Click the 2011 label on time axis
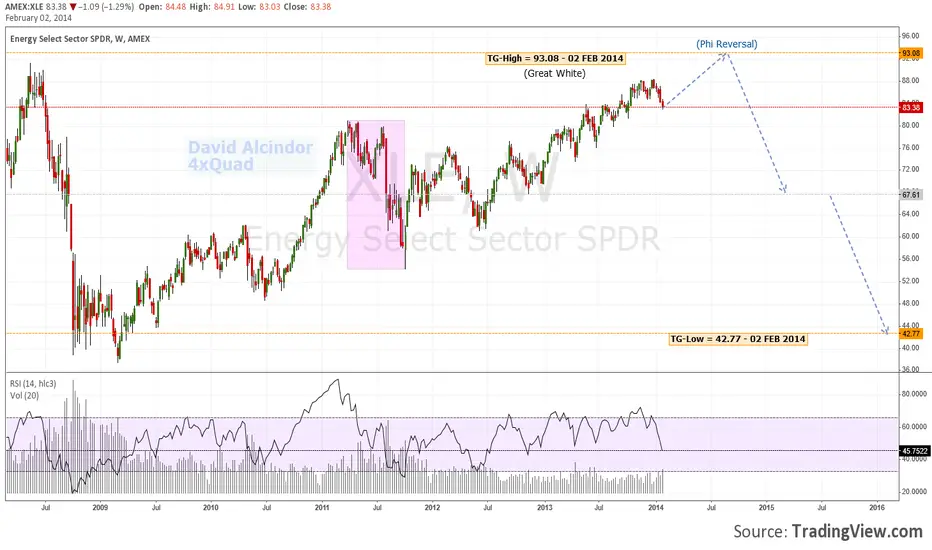This screenshot has width=932, height=550. pos(322,507)
